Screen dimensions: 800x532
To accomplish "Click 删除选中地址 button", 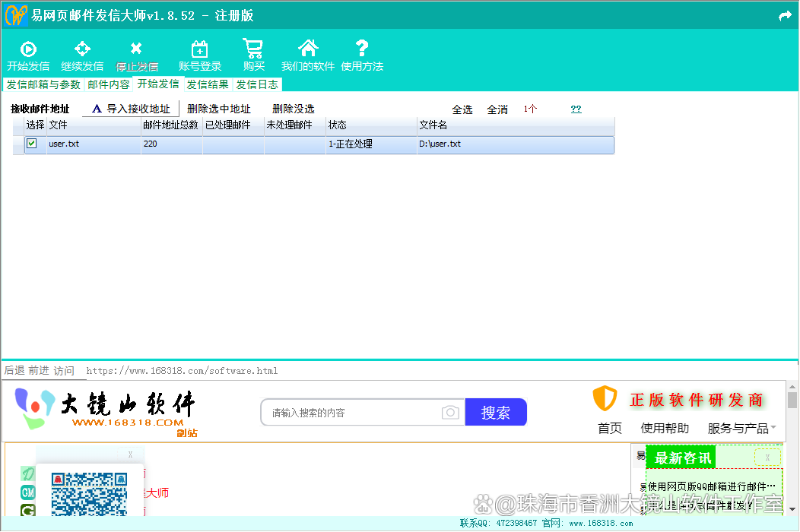I will [219, 109].
